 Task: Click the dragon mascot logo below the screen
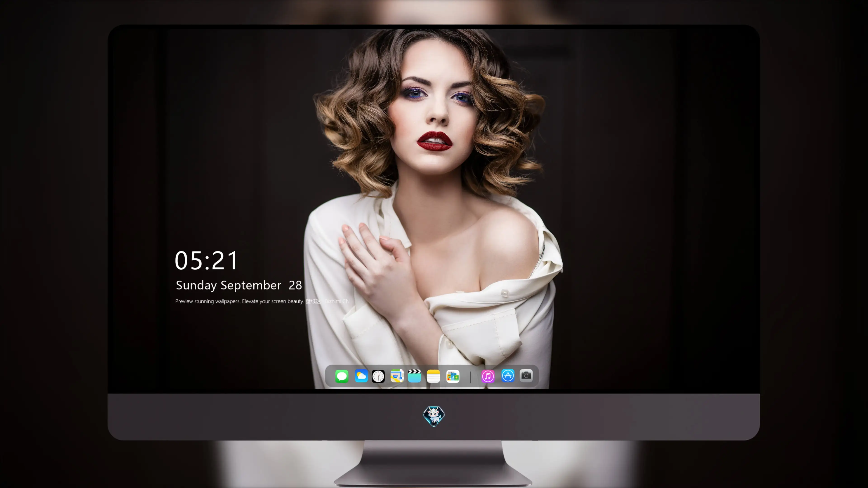[x=434, y=416]
